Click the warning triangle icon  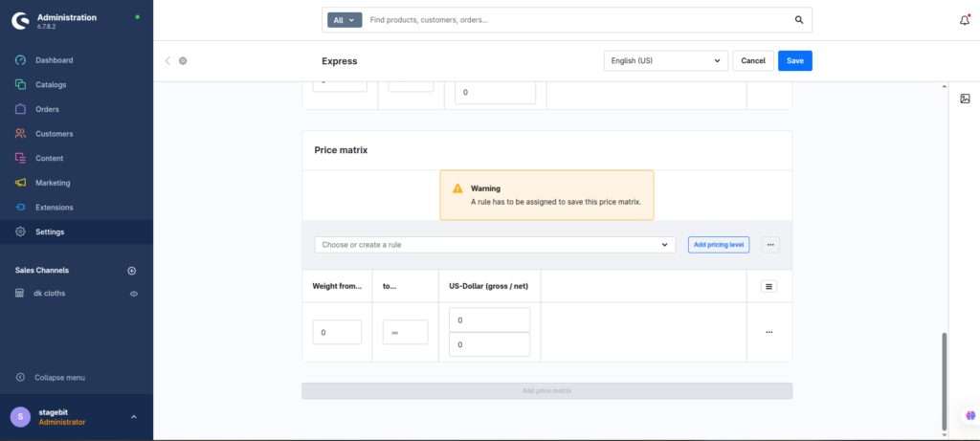click(458, 188)
